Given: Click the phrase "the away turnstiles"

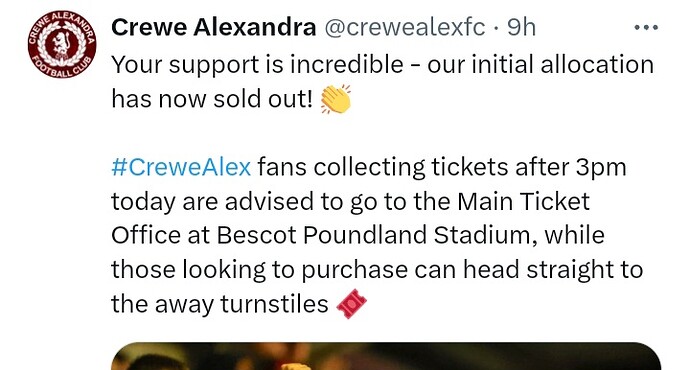Looking at the screenshot, I should click(x=220, y=304).
